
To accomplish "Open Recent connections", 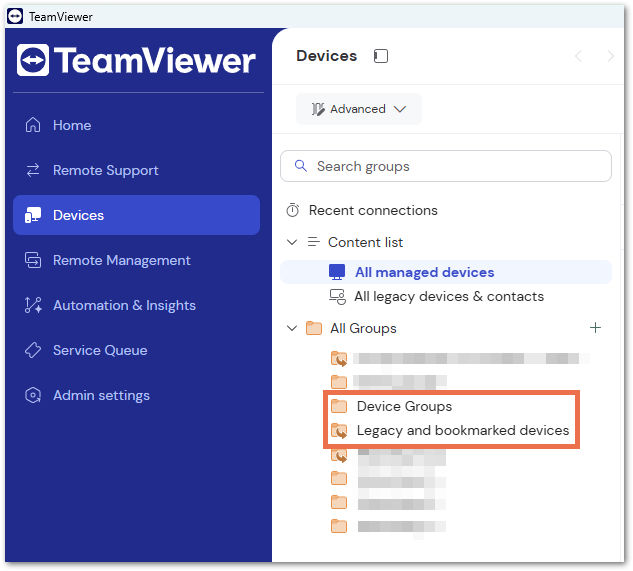I will click(373, 210).
